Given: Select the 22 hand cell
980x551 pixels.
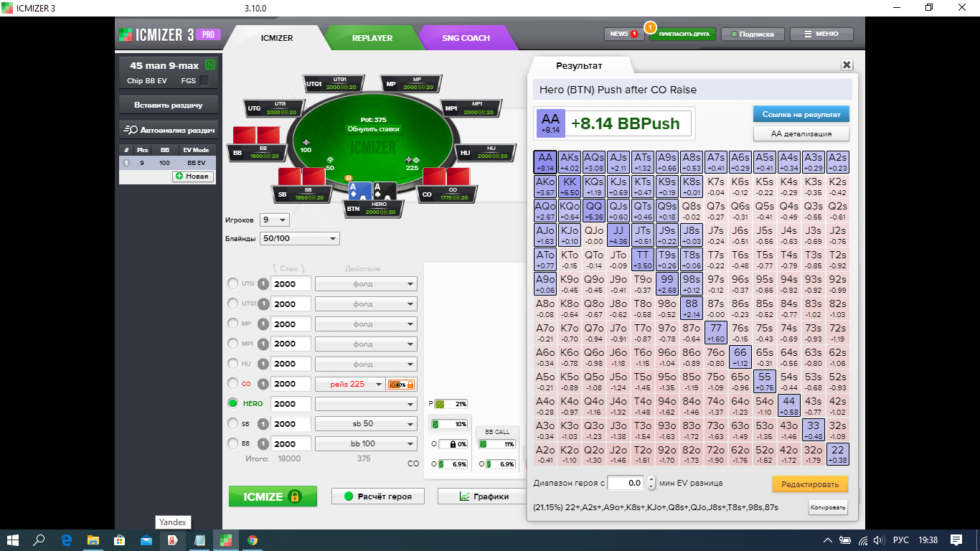Looking at the screenshot, I should [838, 455].
